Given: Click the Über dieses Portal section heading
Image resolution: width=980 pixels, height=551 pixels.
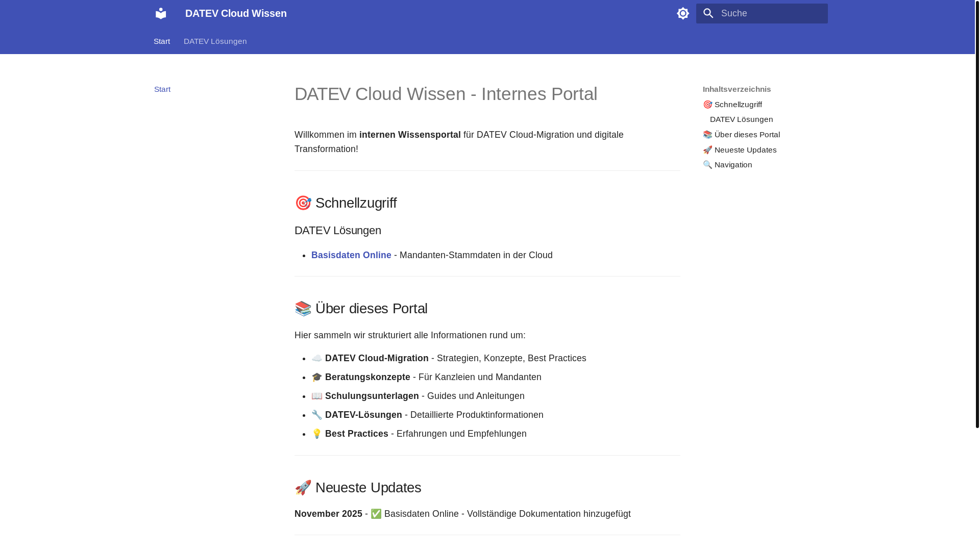Looking at the screenshot, I should pos(361,309).
